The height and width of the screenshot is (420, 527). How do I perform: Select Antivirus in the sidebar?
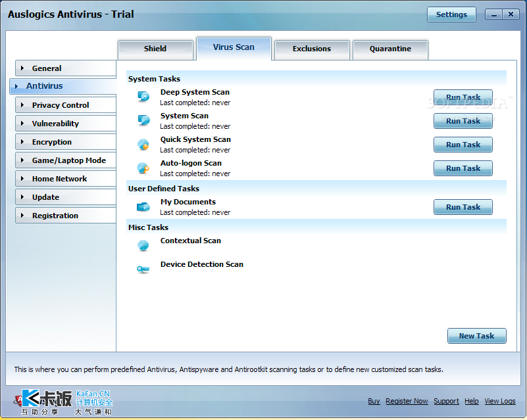click(63, 86)
